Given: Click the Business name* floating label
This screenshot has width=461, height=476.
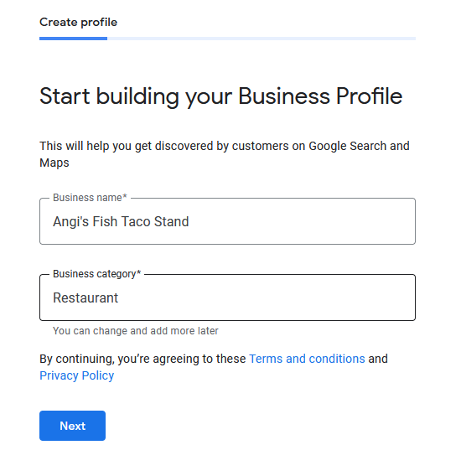Looking at the screenshot, I should [x=90, y=198].
